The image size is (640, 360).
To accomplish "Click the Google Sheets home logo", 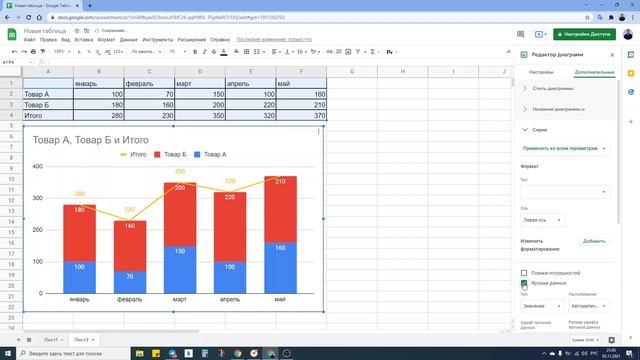I will point(12,34).
